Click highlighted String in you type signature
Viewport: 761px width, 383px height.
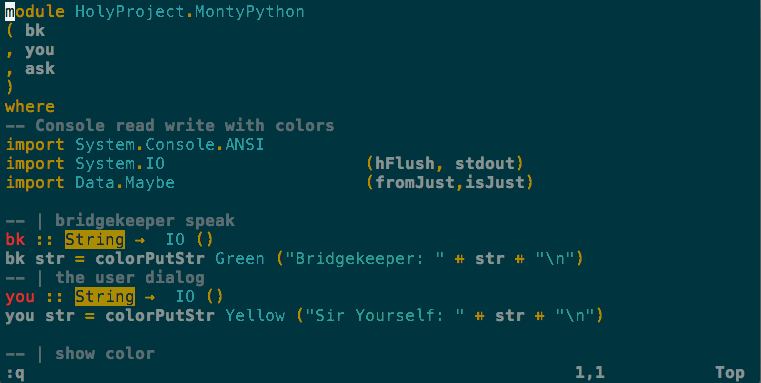coord(105,297)
